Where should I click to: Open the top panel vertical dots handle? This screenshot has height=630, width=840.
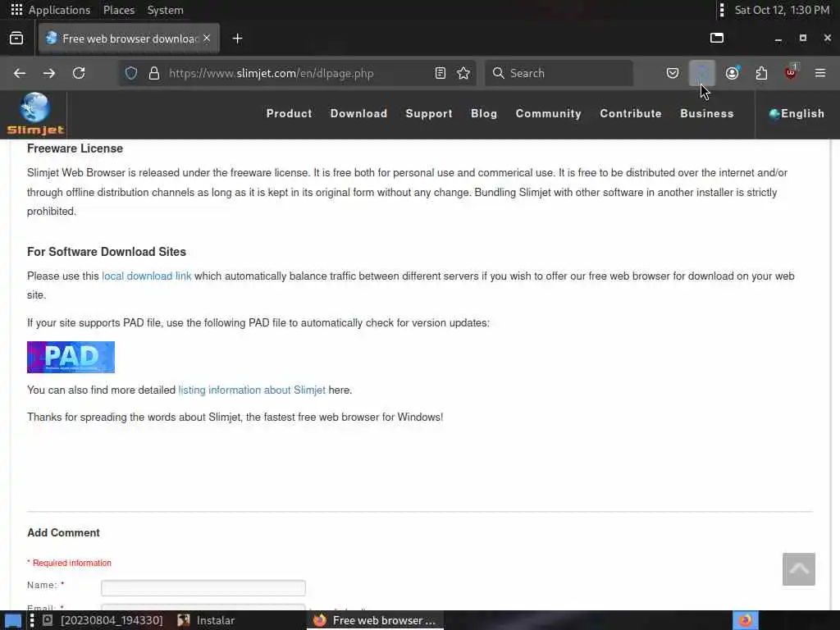(x=722, y=10)
